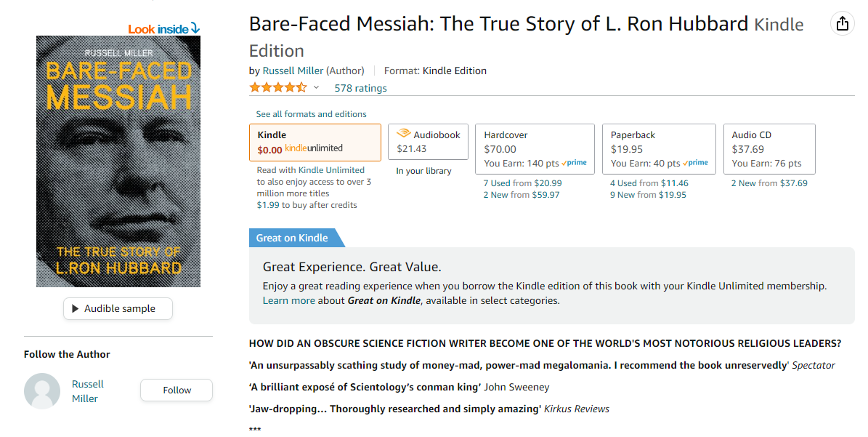The width and height of the screenshot is (868, 437).
Task: Click Russell Miller's author avatar
Action: (x=42, y=391)
